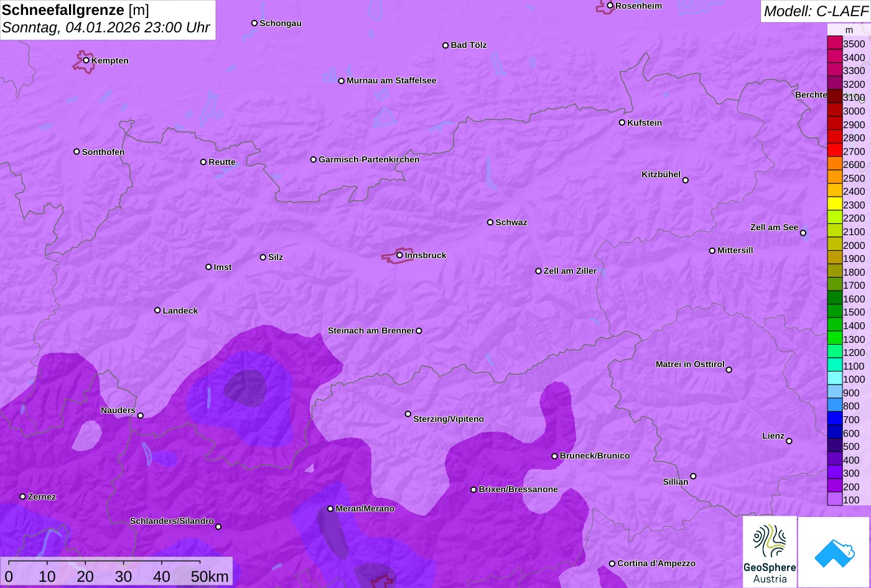Click the Nauders marker circle
This screenshot has width=871, height=588.
[x=141, y=416]
